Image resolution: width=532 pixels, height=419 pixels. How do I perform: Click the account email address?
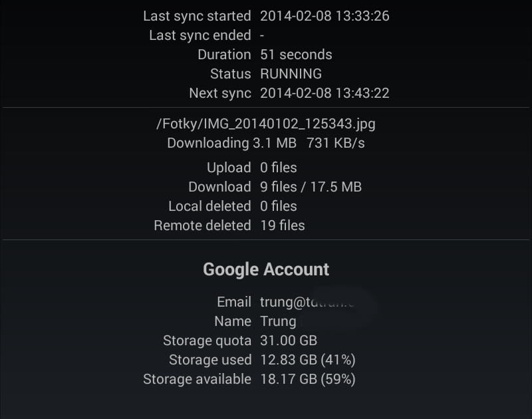pyautogui.click(x=307, y=302)
